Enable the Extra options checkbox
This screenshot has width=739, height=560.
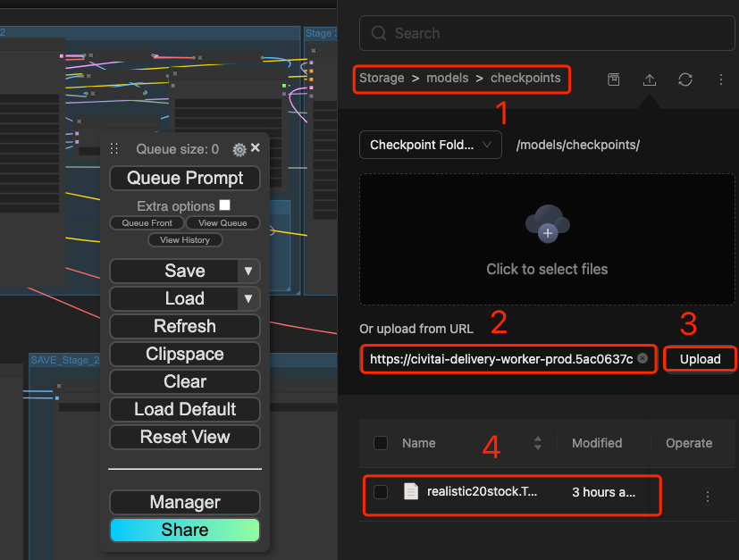225,205
